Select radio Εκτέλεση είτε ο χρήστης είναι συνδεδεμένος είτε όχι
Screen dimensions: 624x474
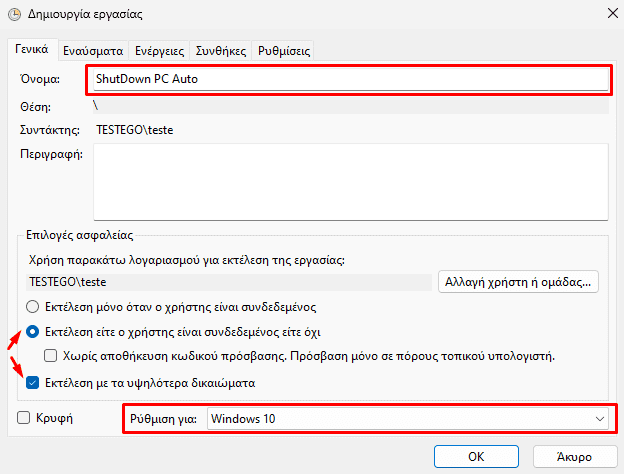point(32,332)
